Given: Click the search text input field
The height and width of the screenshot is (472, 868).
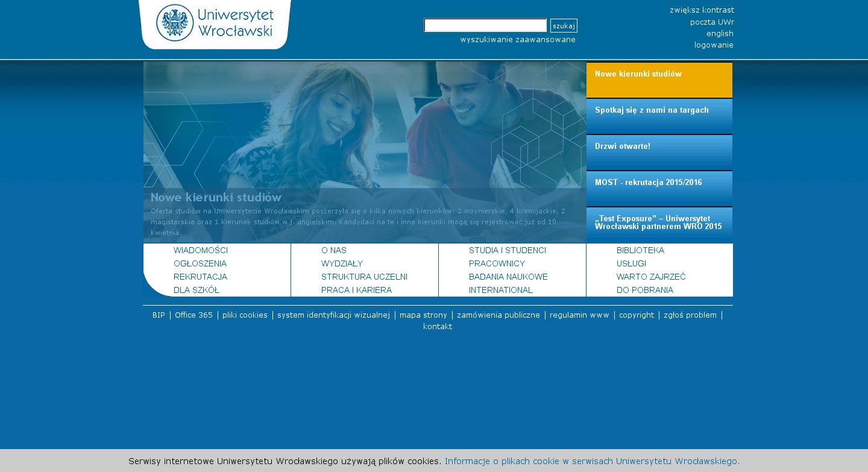Looking at the screenshot, I should (485, 25).
